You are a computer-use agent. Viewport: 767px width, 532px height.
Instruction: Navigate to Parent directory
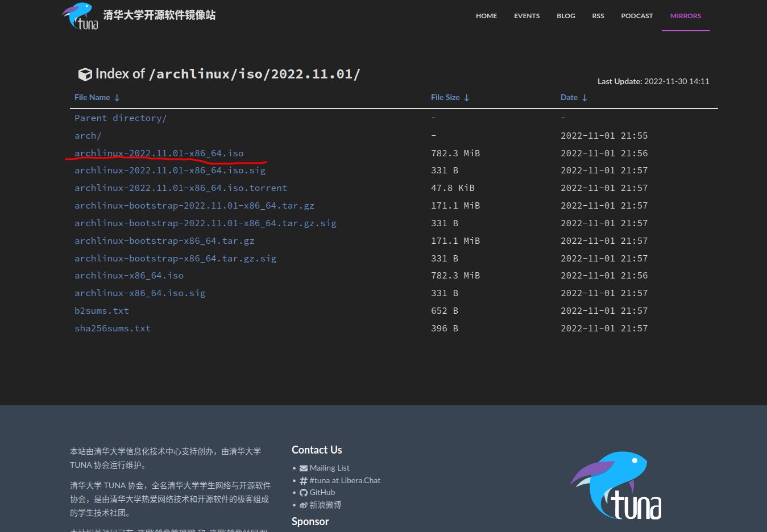coord(121,118)
